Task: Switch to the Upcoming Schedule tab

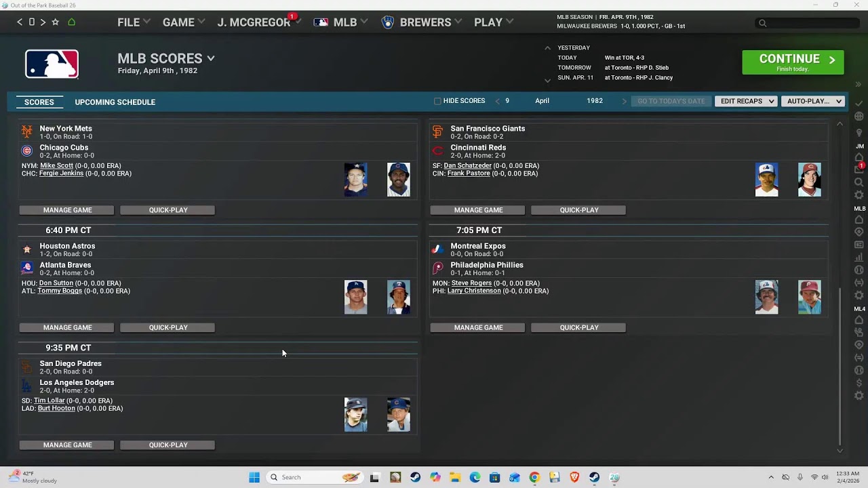Action: pos(115,102)
